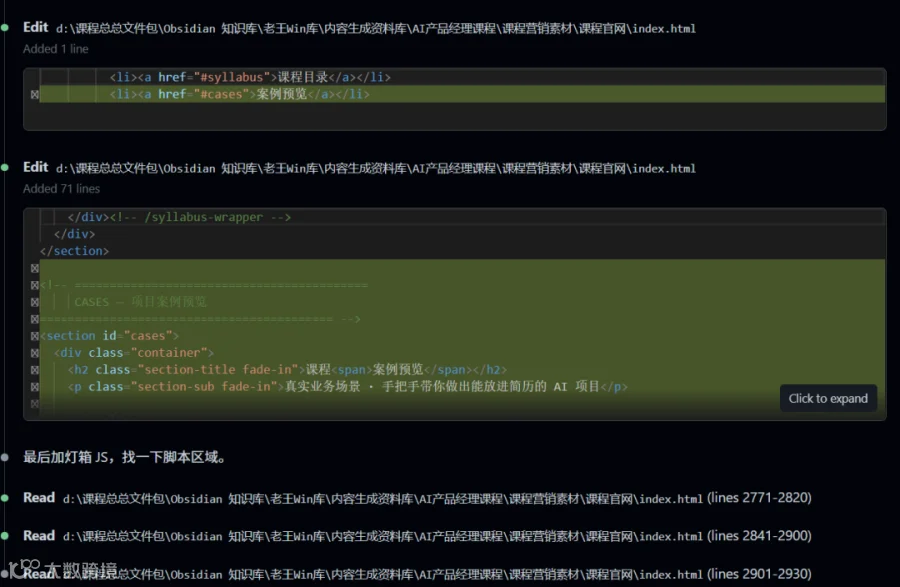Click the "Edit" label above "Added 71 lines"
This screenshot has height=587, width=900.
[x=36, y=167]
